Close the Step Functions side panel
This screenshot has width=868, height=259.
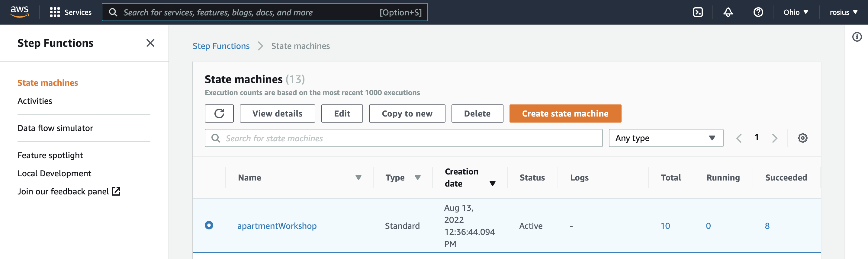[x=150, y=43]
